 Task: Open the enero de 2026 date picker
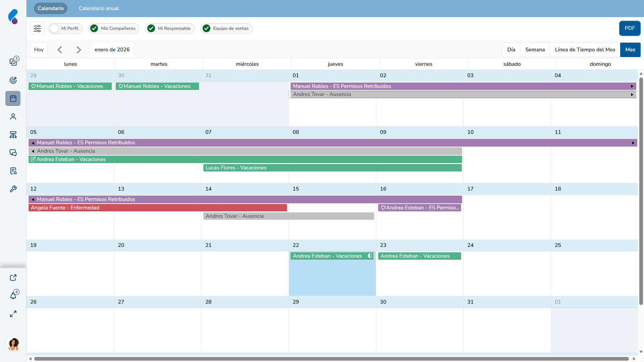pos(112,50)
